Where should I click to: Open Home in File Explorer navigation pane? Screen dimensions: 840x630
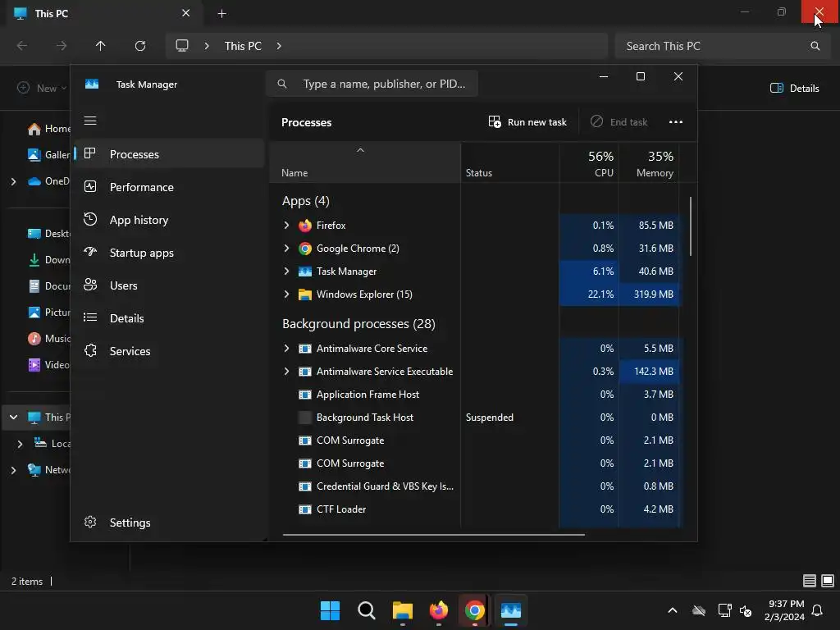(x=48, y=129)
